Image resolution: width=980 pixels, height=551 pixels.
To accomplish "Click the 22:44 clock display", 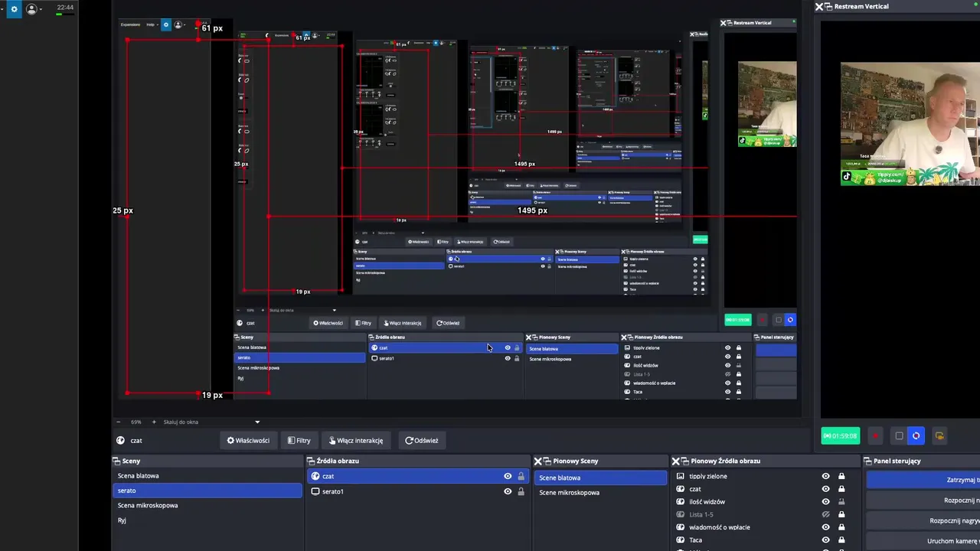I will (x=65, y=8).
